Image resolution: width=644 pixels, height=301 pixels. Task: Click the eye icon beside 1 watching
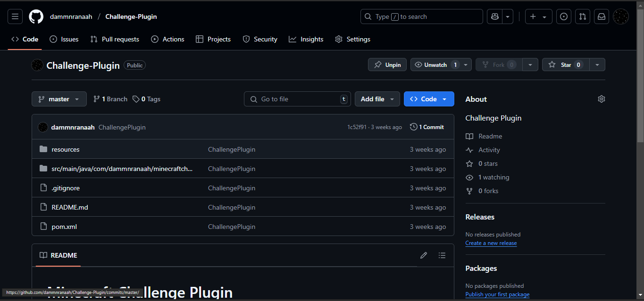(x=469, y=177)
